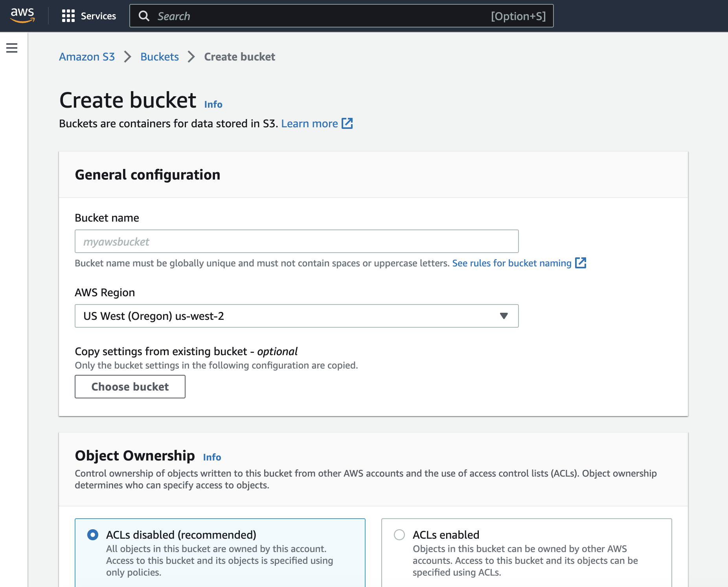Go to Amazon S3 breadcrumb

(x=87, y=57)
